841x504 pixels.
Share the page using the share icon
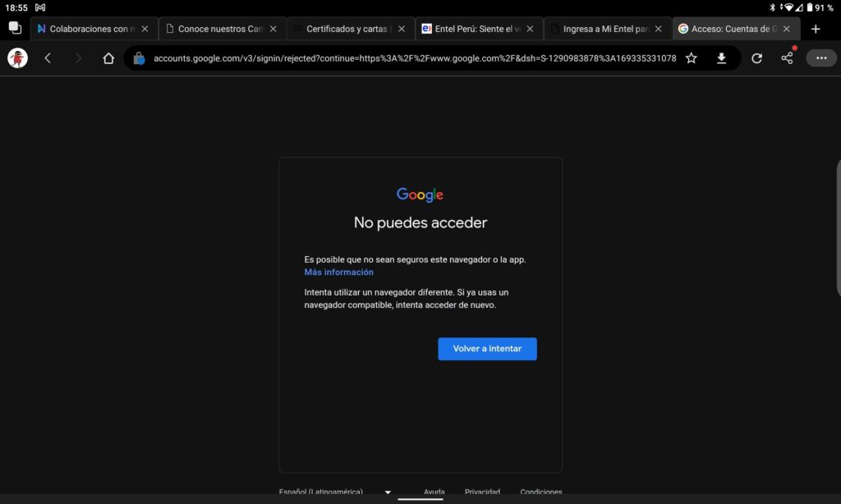[788, 57]
